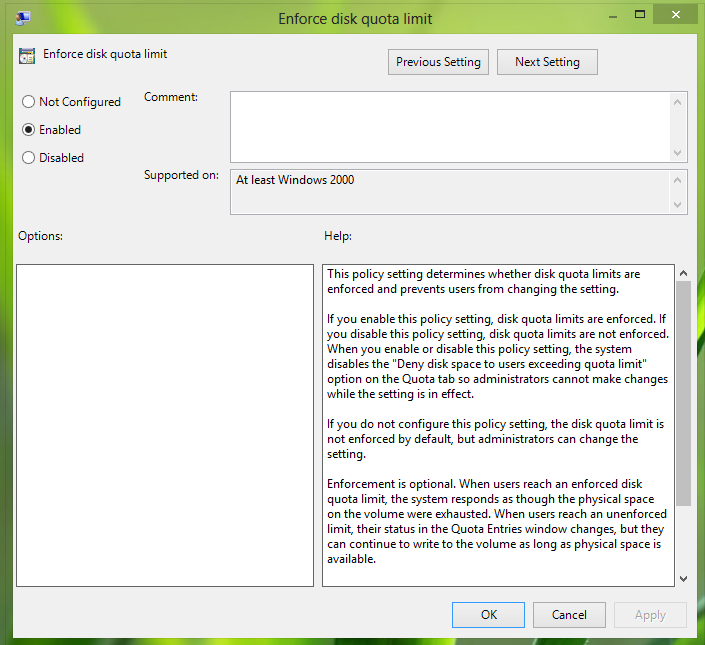Click the Help pane scroll up arrow
This screenshot has height=645, width=705.
(683, 273)
